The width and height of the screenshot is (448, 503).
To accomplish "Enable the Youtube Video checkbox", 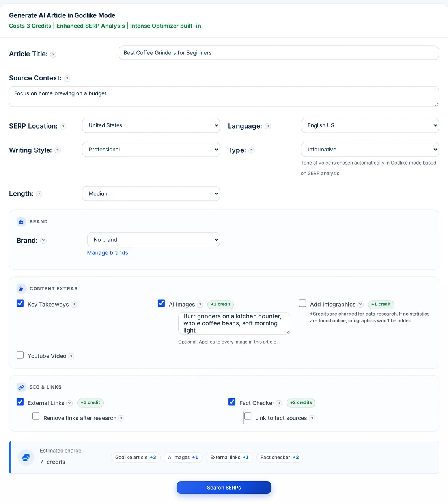I will pos(20,355).
